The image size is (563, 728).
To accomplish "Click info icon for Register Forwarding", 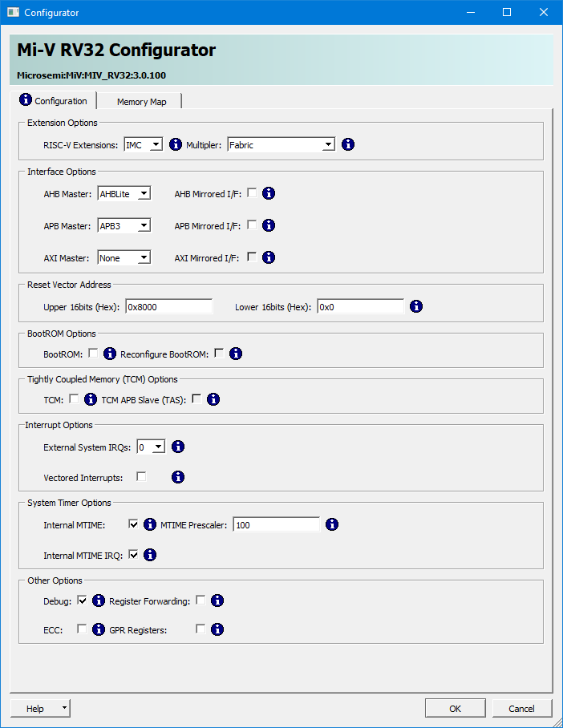I will [x=217, y=601].
